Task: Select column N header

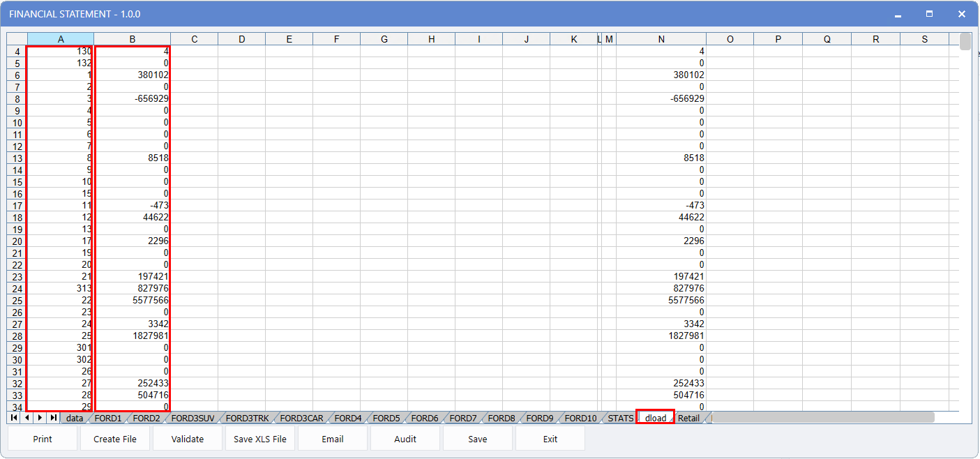Action: (x=661, y=39)
